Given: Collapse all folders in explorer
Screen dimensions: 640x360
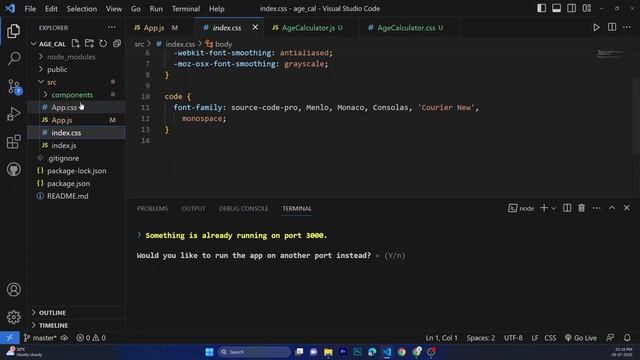Looking at the screenshot, I should tap(117, 43).
